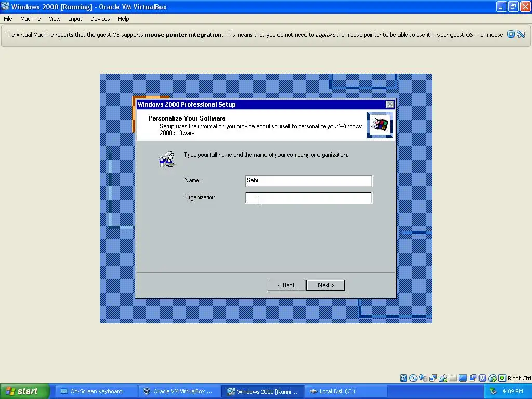The width and height of the screenshot is (532, 399).
Task: Open the Devices menu
Action: [100, 19]
